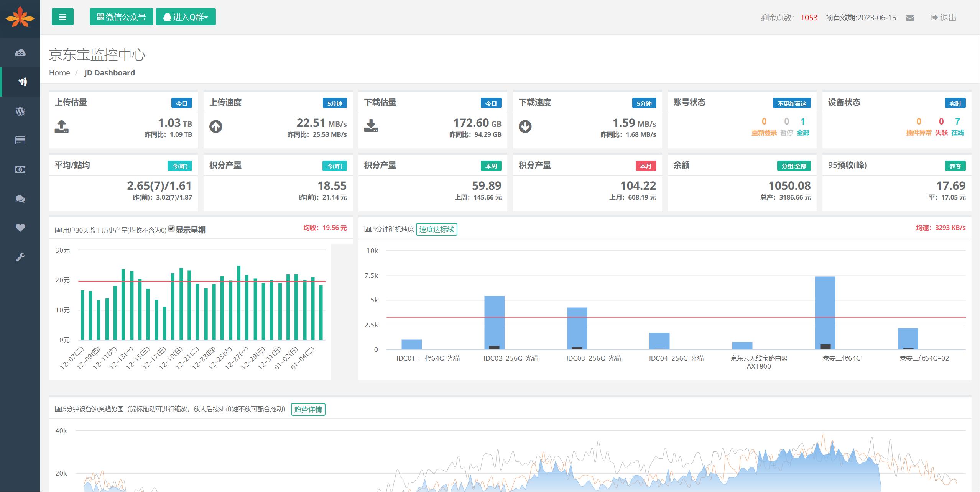Click the remaining points value 1053
The width and height of the screenshot is (980, 492).
pyautogui.click(x=809, y=17)
